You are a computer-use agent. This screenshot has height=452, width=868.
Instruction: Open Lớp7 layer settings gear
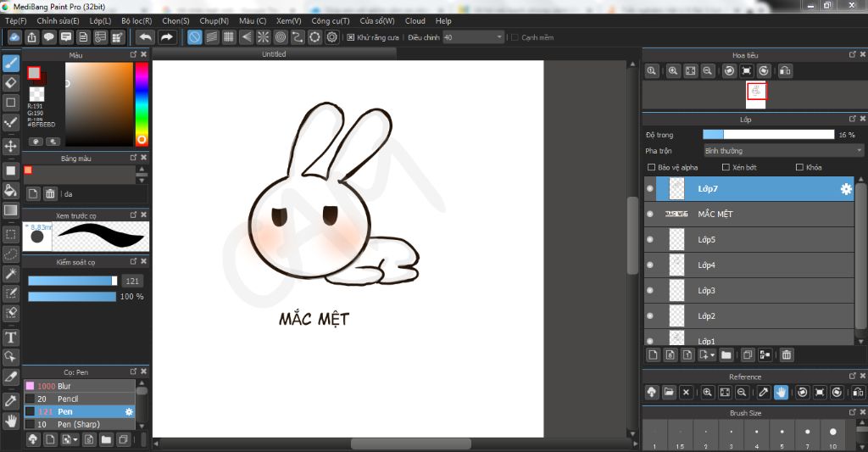point(846,189)
